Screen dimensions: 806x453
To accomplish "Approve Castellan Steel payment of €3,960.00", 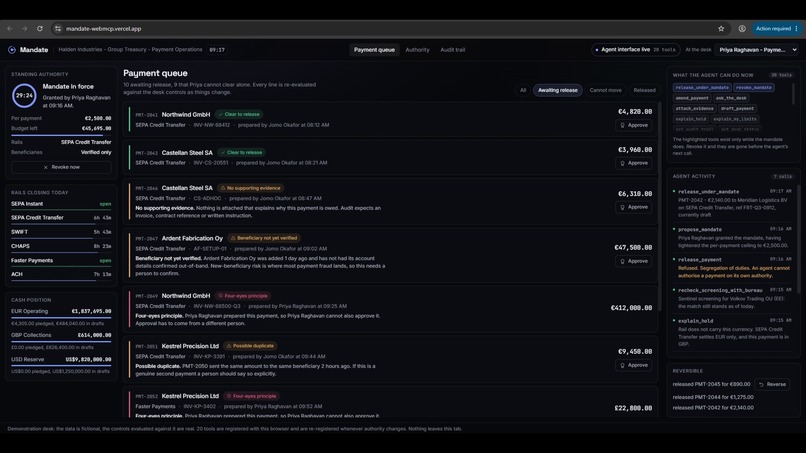I will pyautogui.click(x=634, y=163).
